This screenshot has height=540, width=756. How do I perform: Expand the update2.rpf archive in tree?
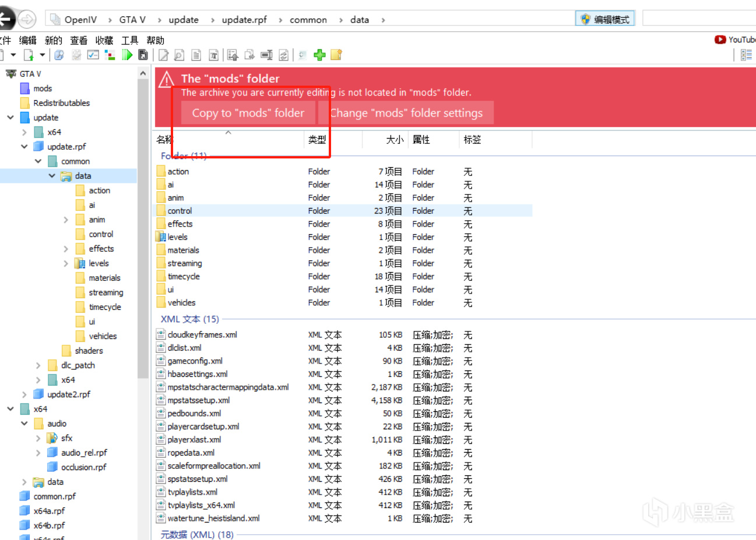pos(24,394)
